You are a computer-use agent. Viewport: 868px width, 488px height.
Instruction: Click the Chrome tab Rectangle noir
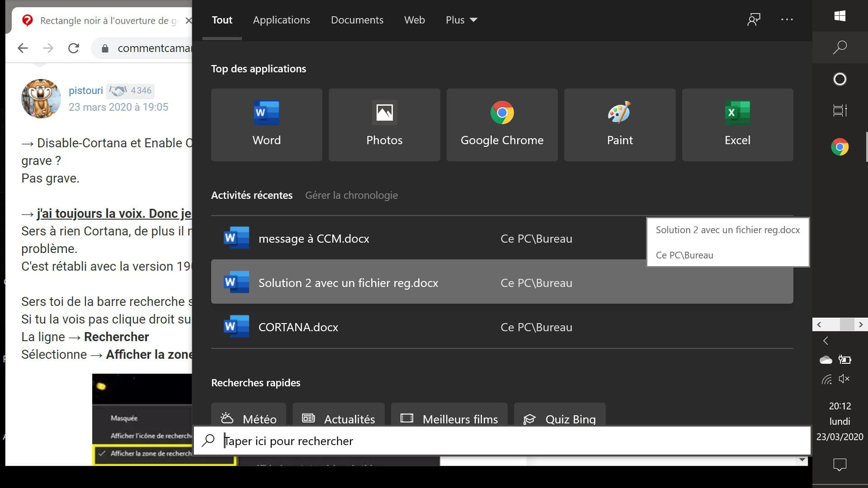[x=102, y=20]
